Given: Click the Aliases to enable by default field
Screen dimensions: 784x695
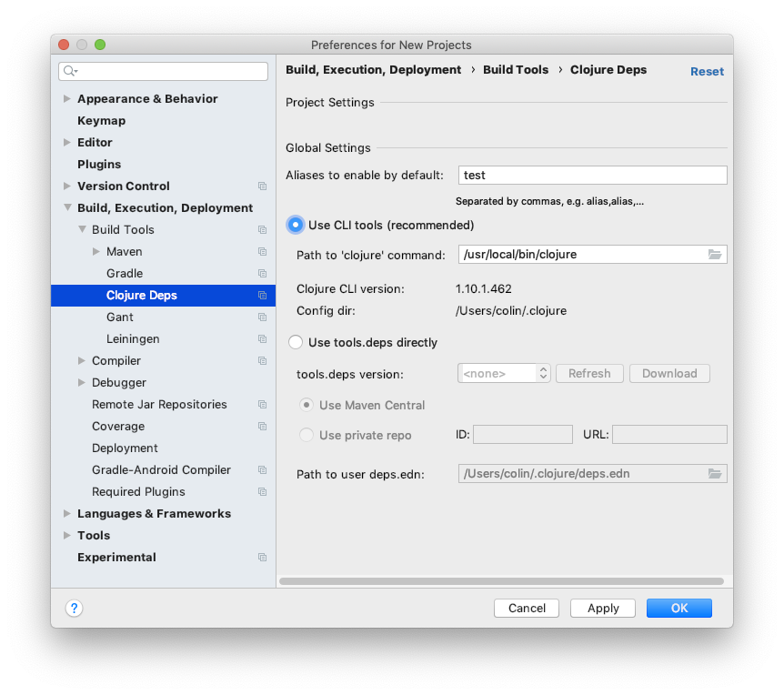Looking at the screenshot, I should [x=592, y=175].
